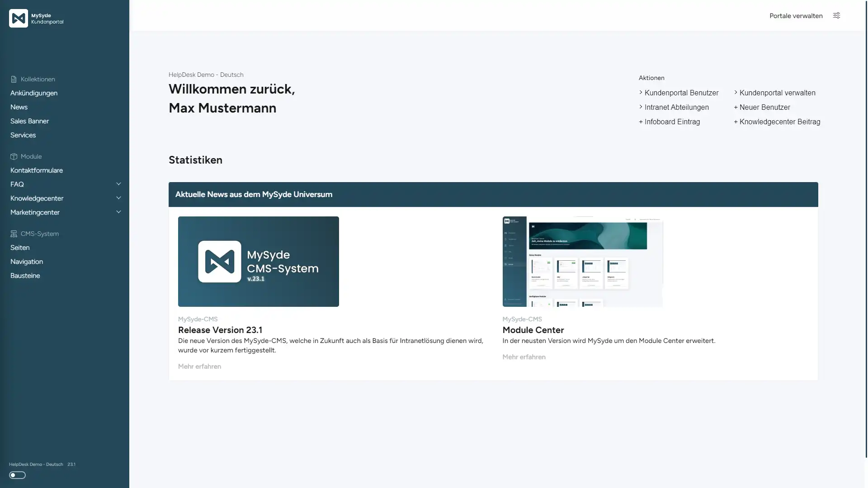Image resolution: width=868 pixels, height=488 pixels.
Task: Click Mehr erfahren under Release Version 23.1
Action: (199, 366)
